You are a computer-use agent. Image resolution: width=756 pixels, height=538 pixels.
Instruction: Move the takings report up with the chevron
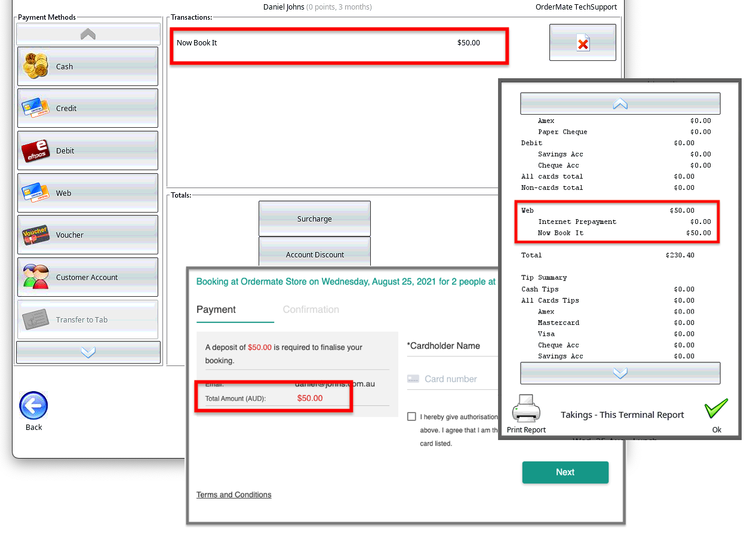click(620, 103)
